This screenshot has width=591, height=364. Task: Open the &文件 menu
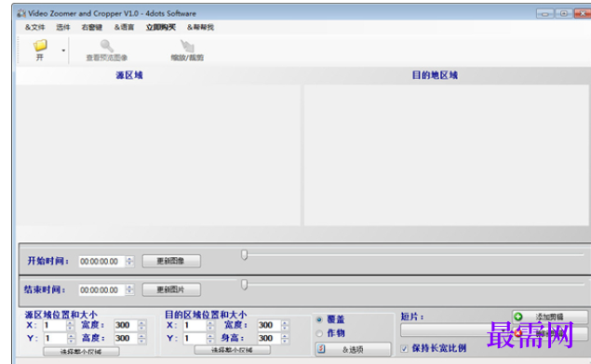pyautogui.click(x=34, y=27)
